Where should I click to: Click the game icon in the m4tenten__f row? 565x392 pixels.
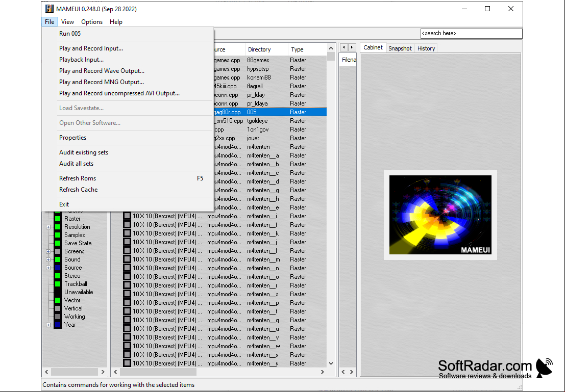click(x=127, y=225)
